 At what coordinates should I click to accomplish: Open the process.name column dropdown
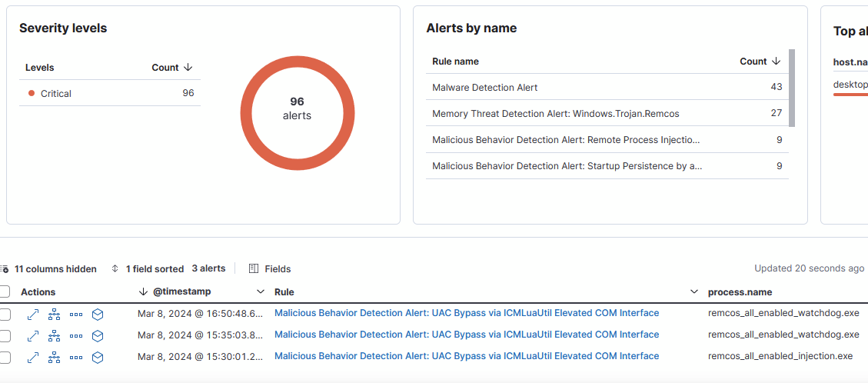click(693, 292)
